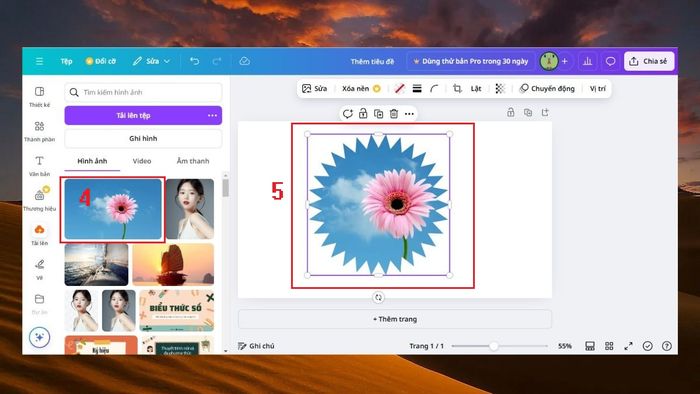700x394 pixels.
Task: Redo the last action
Action: pos(217,61)
